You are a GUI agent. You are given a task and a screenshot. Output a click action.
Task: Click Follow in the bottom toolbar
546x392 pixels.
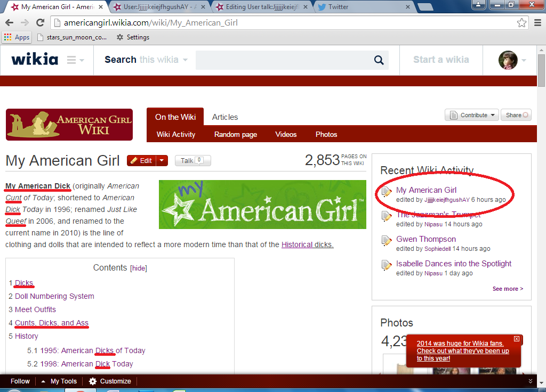tap(20, 381)
